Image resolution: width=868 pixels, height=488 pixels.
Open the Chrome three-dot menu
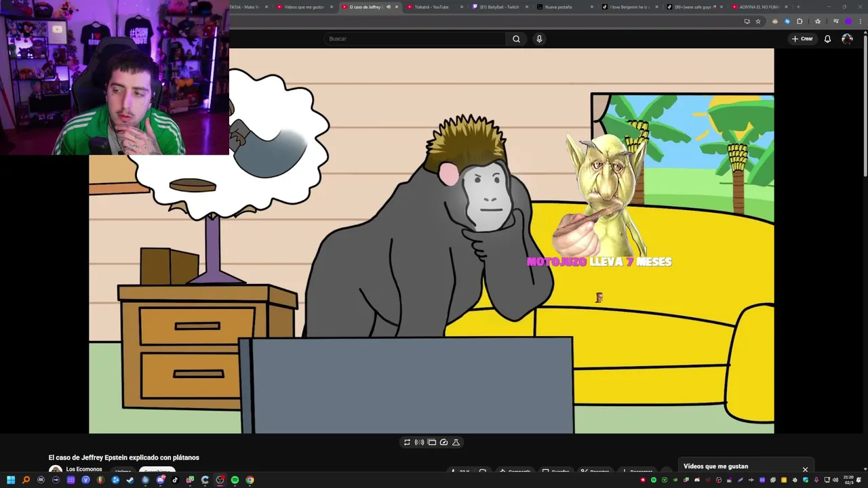(x=860, y=21)
